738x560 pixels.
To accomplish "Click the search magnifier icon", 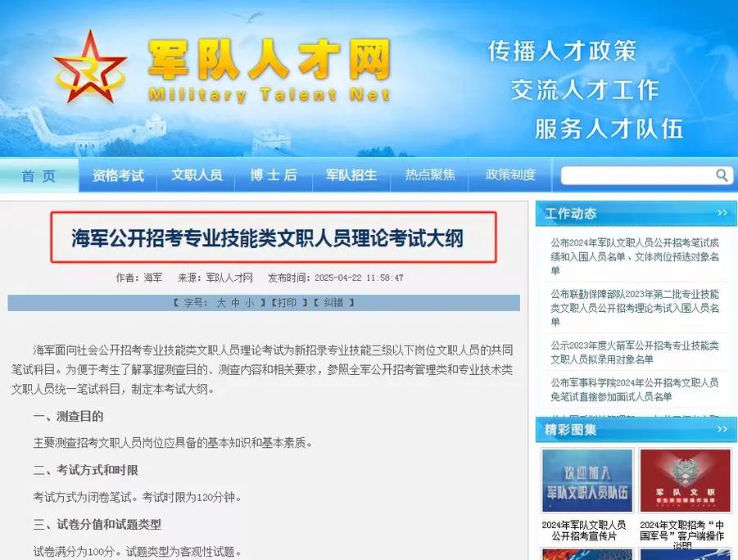I will 722,175.
